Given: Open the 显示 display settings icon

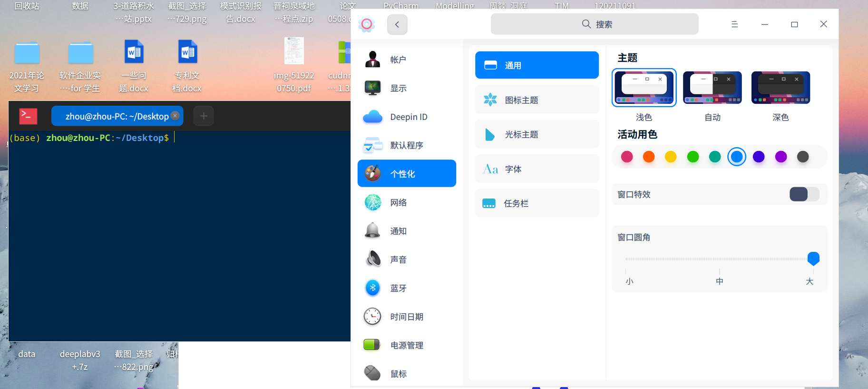Looking at the screenshot, I should 372,88.
